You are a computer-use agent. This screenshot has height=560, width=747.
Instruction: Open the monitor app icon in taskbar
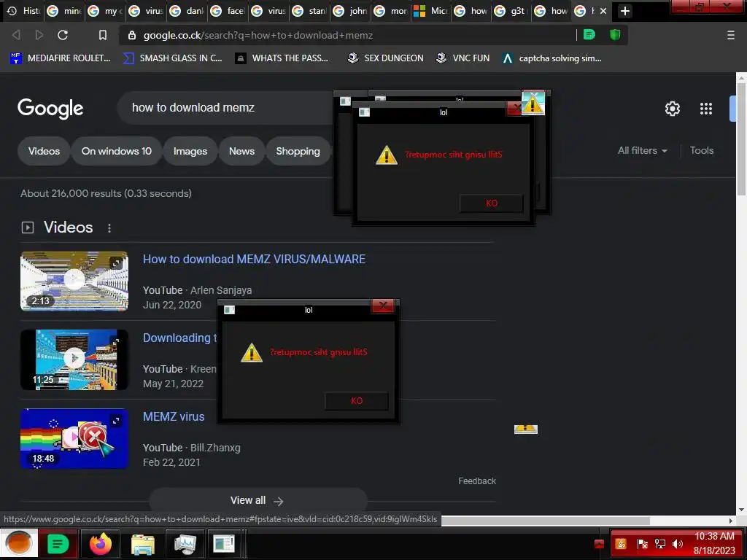tap(185, 544)
